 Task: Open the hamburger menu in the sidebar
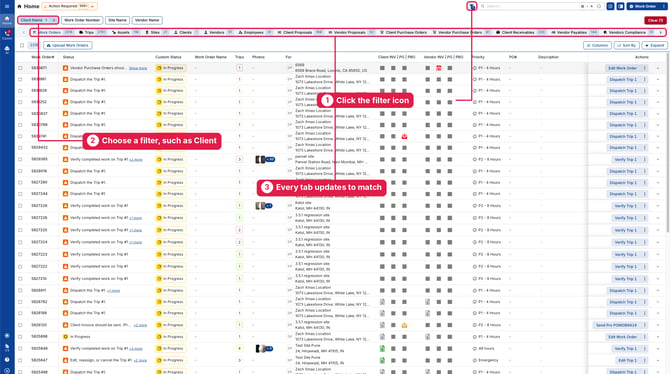pyautogui.click(x=7, y=6)
